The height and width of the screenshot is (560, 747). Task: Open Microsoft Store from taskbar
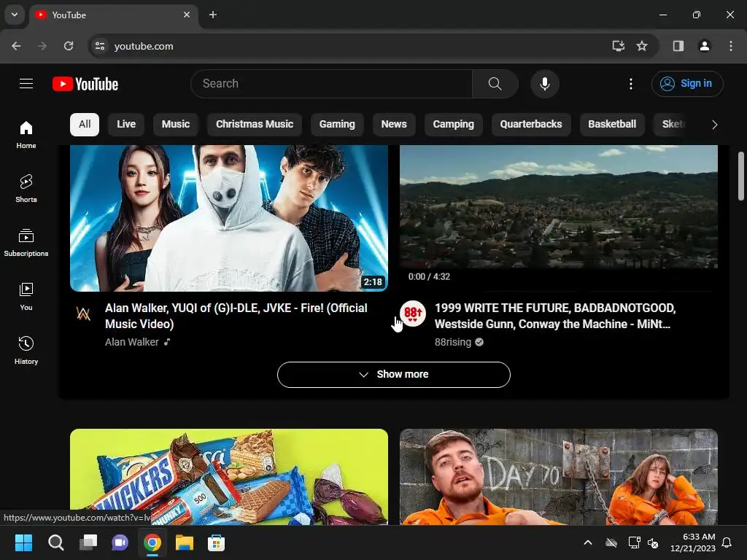(216, 542)
